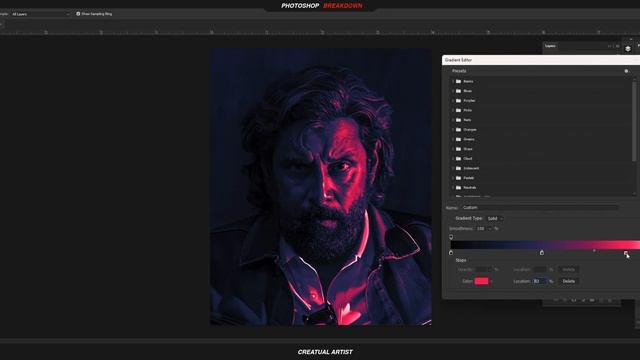
Task: Select the red color stop under cursor
Action: [x=626, y=253]
